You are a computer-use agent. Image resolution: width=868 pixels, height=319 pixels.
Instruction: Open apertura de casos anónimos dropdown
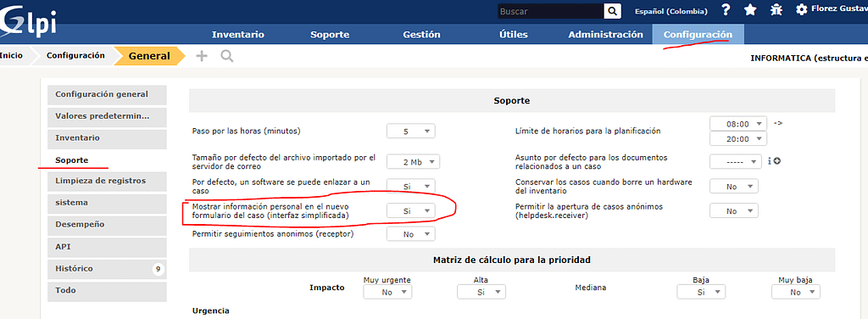click(734, 211)
